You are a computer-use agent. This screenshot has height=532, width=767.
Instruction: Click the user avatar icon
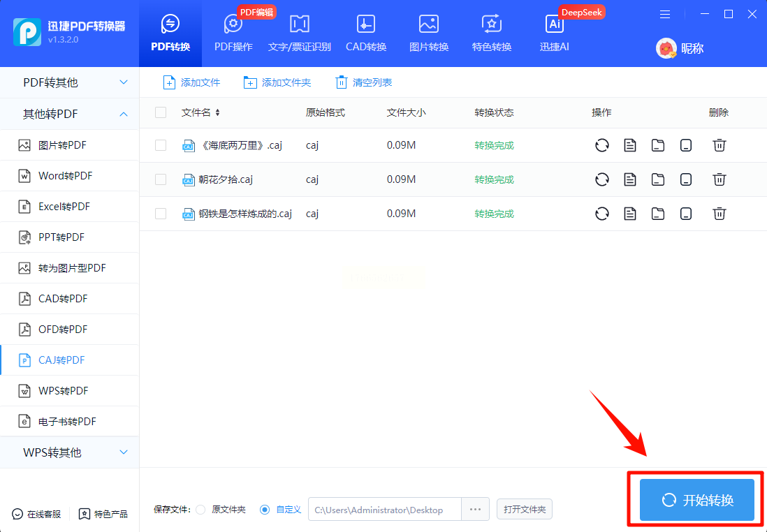[666, 48]
